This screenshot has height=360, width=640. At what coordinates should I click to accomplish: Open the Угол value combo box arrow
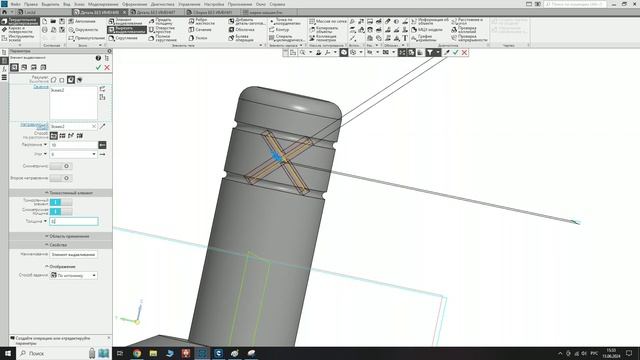[x=94, y=154]
